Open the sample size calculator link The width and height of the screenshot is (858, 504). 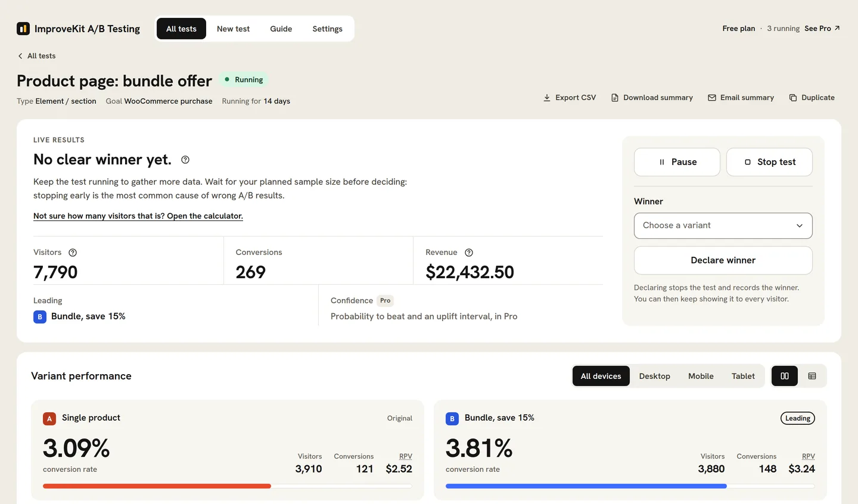click(138, 216)
